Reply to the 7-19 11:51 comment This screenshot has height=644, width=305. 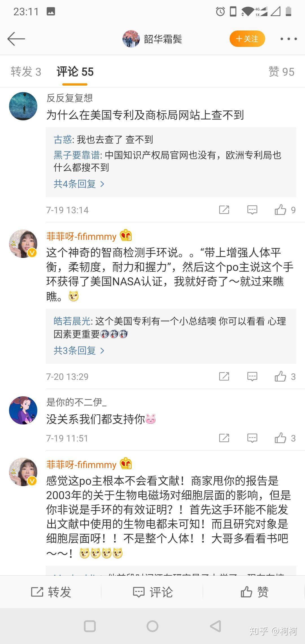coord(252,438)
